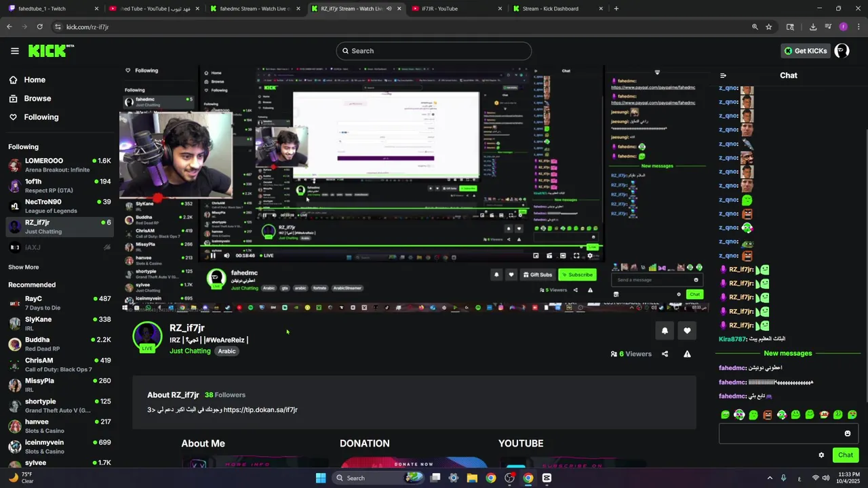
Task: Switch to iF7JR YouTube tab
Action: pos(457,9)
